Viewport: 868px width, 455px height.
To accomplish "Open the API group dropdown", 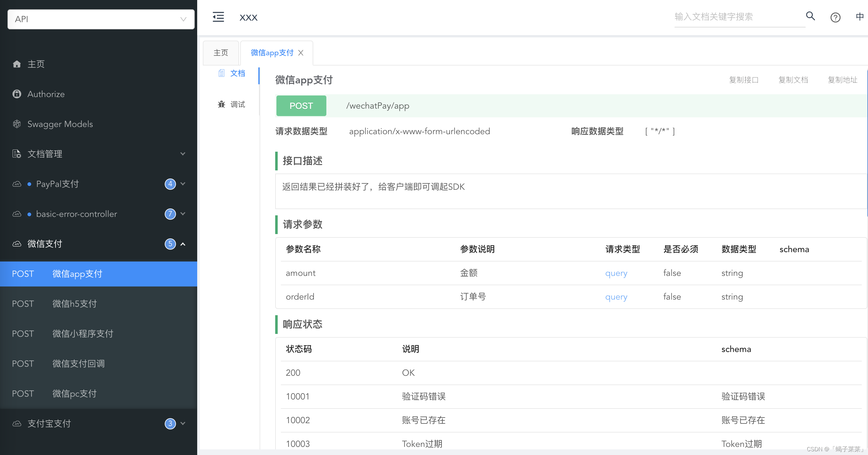I will (x=101, y=19).
